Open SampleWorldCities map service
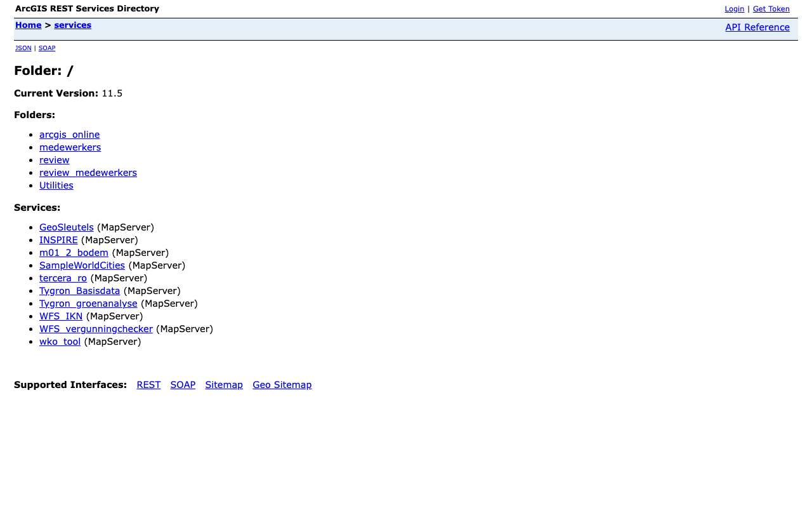This screenshot has height=508, width=812. (82, 265)
